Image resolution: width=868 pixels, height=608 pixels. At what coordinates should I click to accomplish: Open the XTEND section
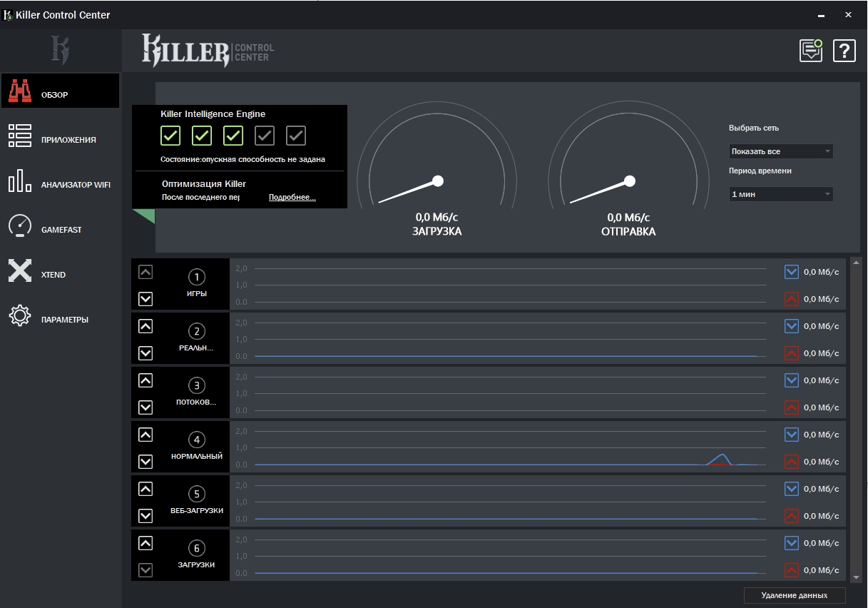click(60, 271)
